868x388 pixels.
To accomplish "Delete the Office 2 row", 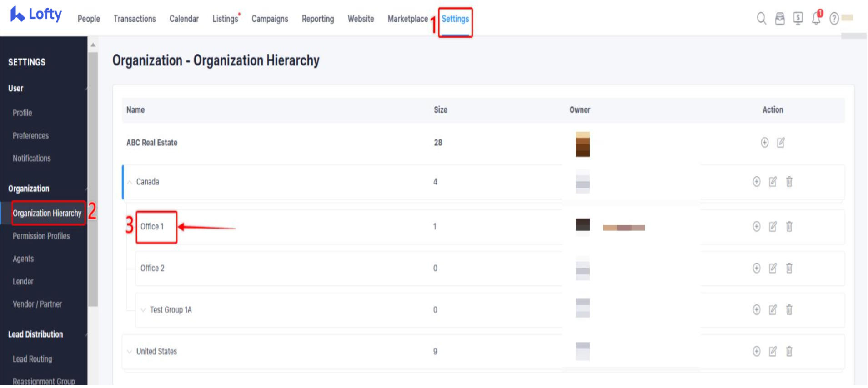I will [x=789, y=269].
